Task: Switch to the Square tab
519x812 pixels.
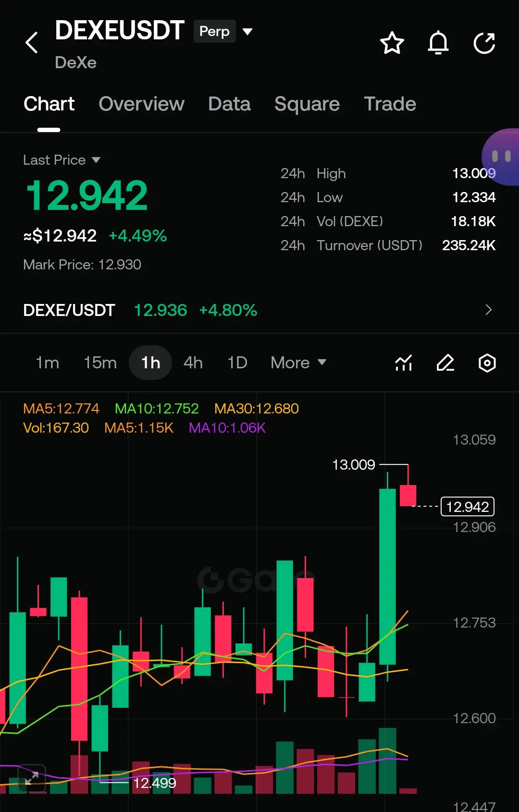Action: 307,104
